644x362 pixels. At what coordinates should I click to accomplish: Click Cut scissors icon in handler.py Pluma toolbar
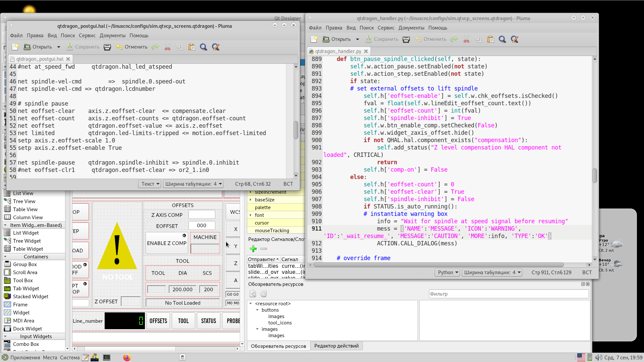[x=466, y=39]
